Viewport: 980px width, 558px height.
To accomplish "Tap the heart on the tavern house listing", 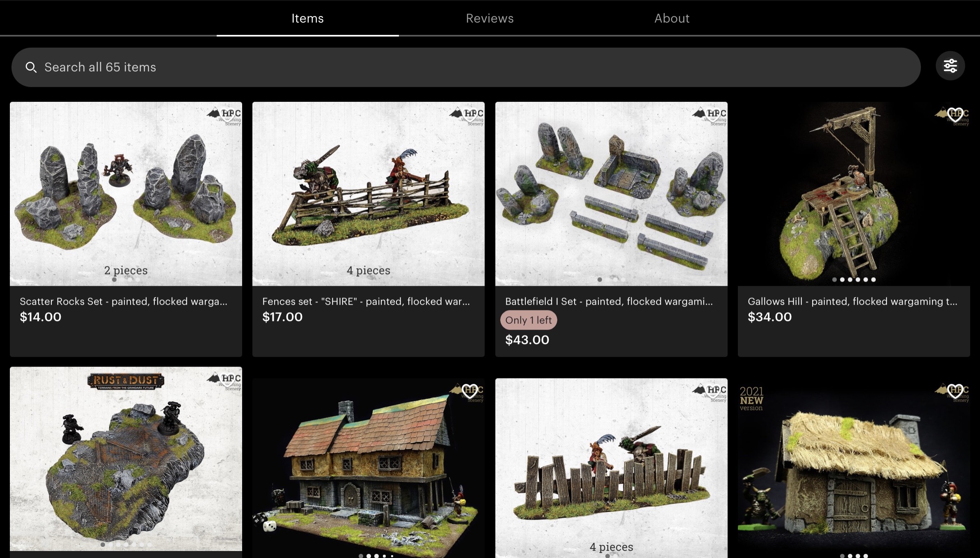I will point(469,390).
